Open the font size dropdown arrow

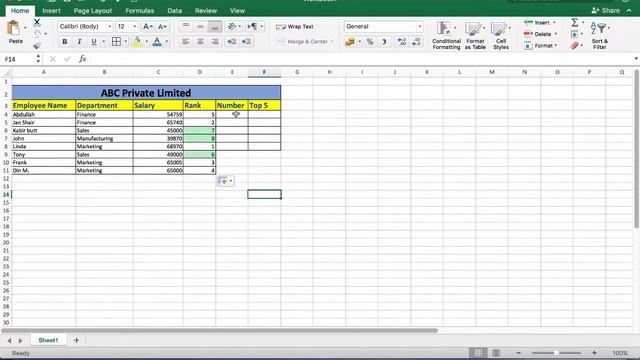pyautogui.click(x=134, y=27)
